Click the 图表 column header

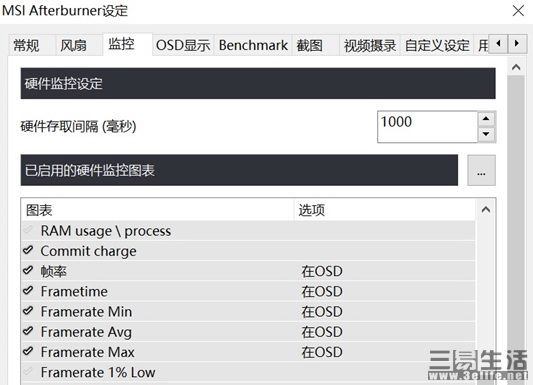point(158,210)
